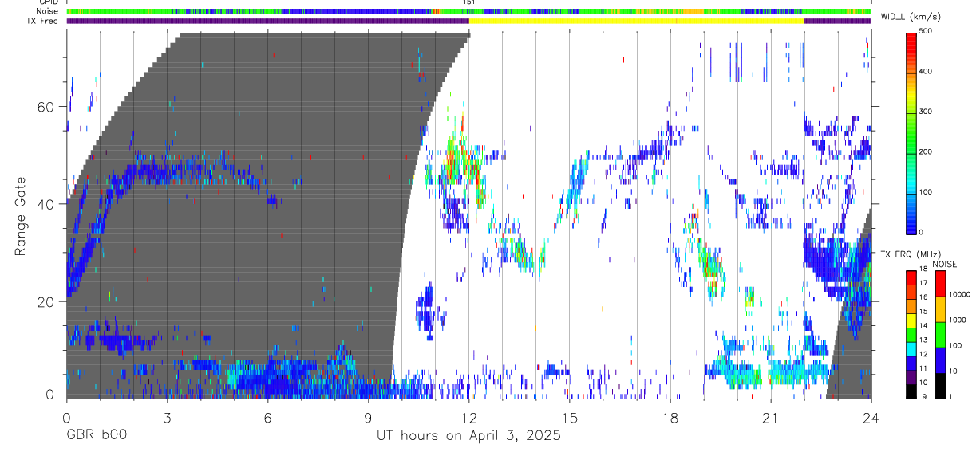This screenshot has height=452, width=980.
Task: Click x-axis tick label '12'
Action: [x=469, y=418]
